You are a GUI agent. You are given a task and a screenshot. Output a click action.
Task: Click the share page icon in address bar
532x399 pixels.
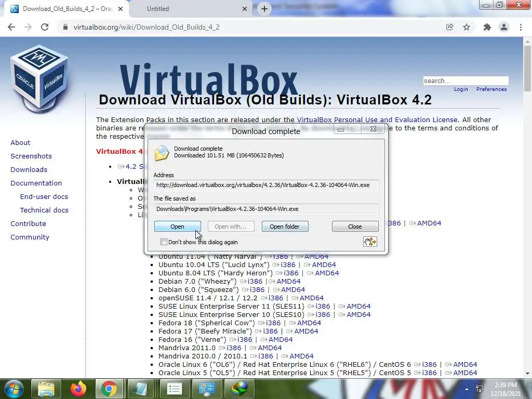pyautogui.click(x=449, y=27)
